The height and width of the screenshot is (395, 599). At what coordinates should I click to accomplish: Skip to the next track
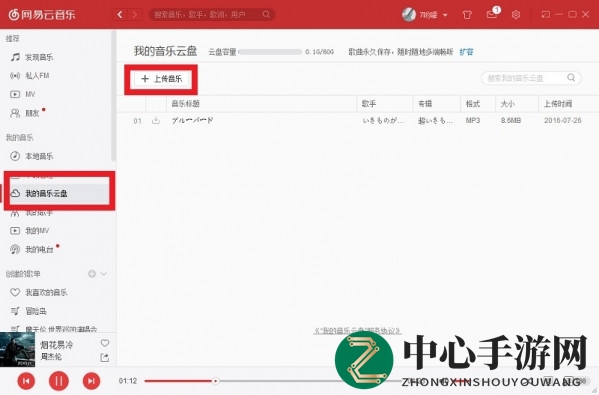tap(91, 381)
